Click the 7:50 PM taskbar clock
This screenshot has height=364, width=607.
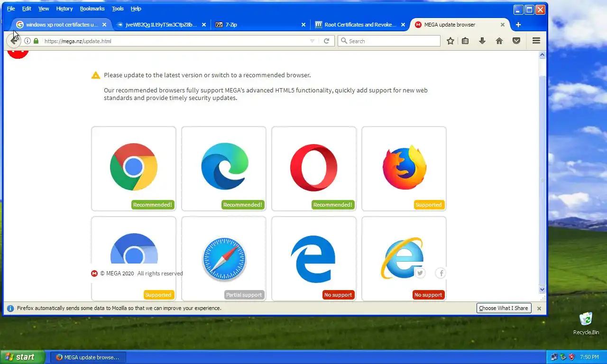(589, 357)
